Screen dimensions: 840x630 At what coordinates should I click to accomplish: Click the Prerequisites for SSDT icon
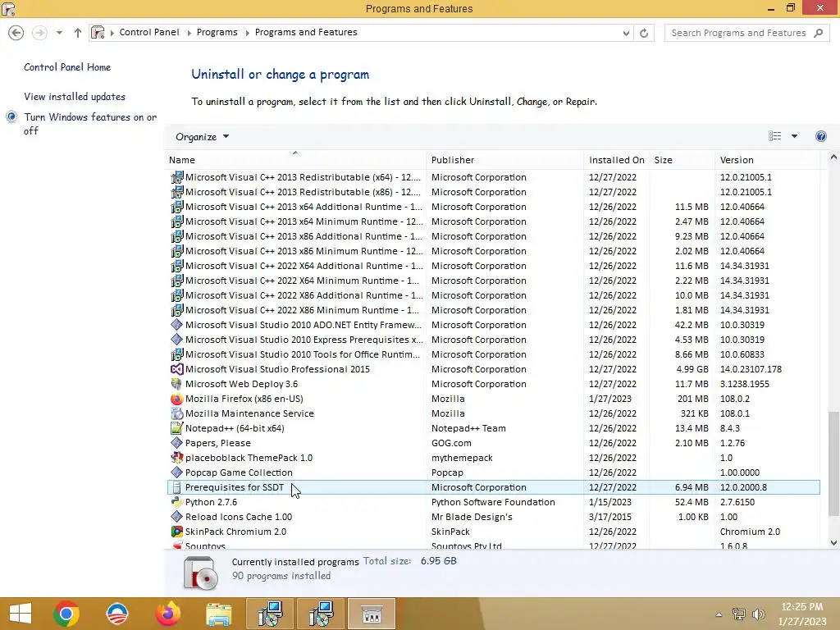coord(176,487)
